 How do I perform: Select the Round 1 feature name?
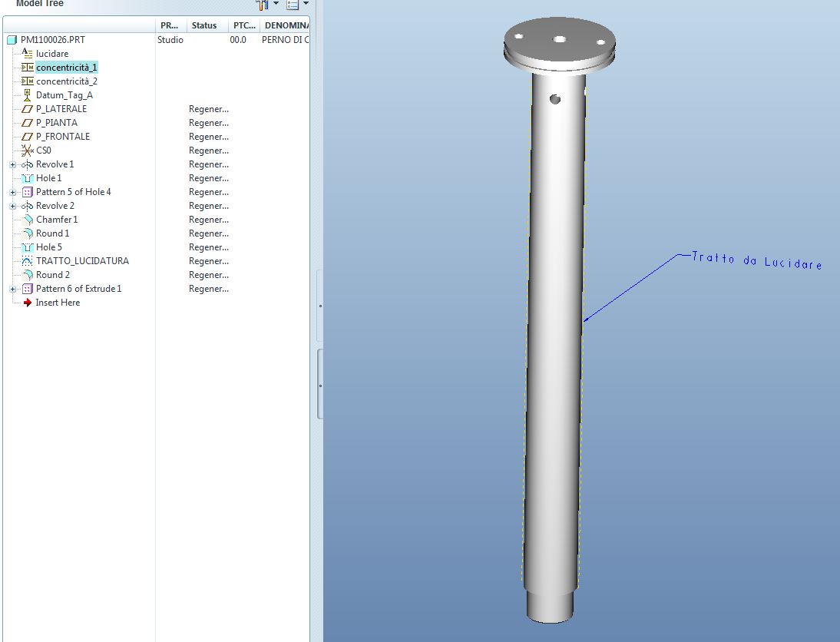tap(52, 233)
